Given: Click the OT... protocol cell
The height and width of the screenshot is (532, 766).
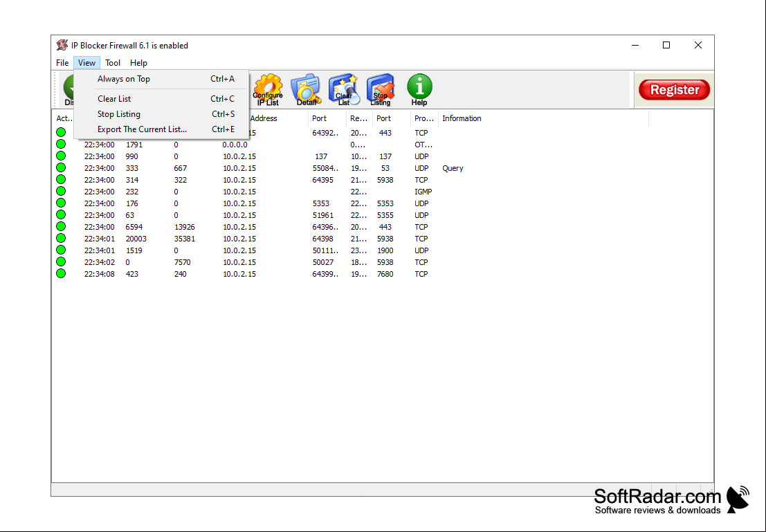Looking at the screenshot, I should (x=423, y=145).
